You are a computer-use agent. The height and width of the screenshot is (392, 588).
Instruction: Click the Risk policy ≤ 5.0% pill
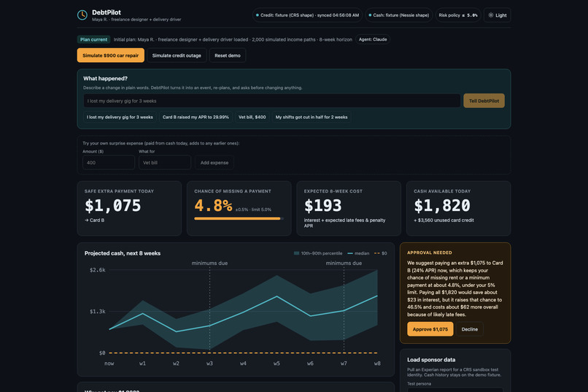[x=458, y=15]
